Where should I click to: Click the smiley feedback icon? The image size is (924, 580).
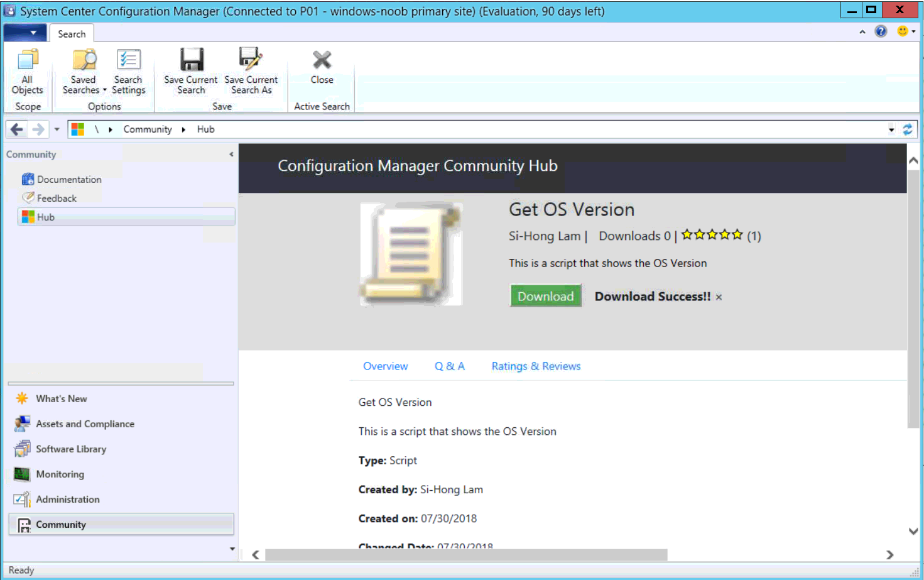903,31
